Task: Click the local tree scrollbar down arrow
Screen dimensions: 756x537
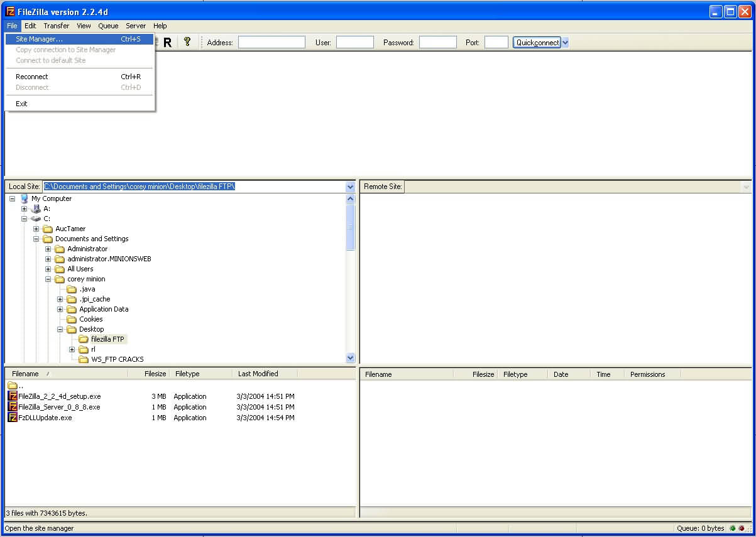Action: (x=351, y=358)
